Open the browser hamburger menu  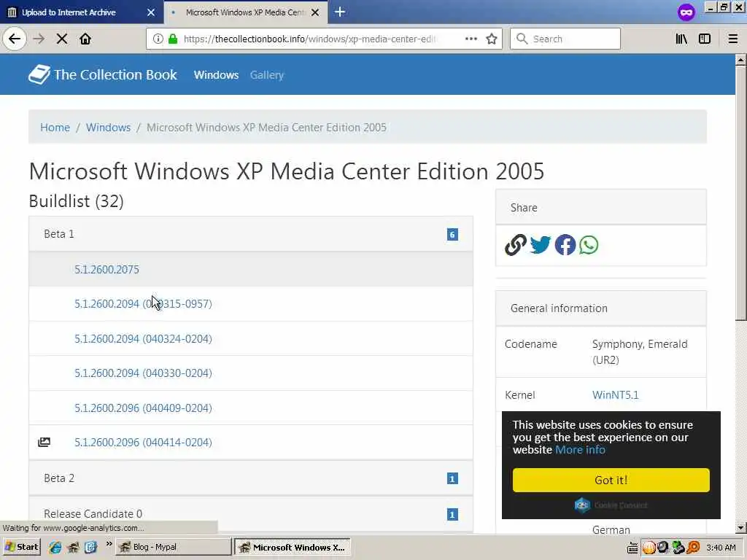pyautogui.click(x=733, y=39)
